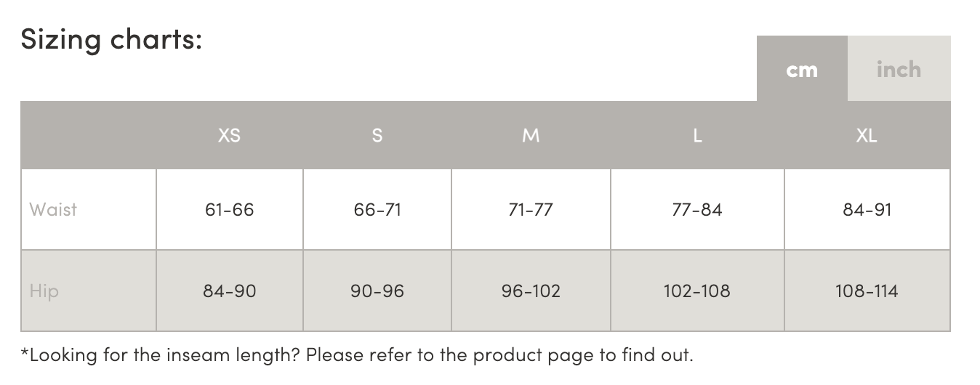Click M hip cell 96-102
This screenshot has height=385, width=980.
(531, 291)
